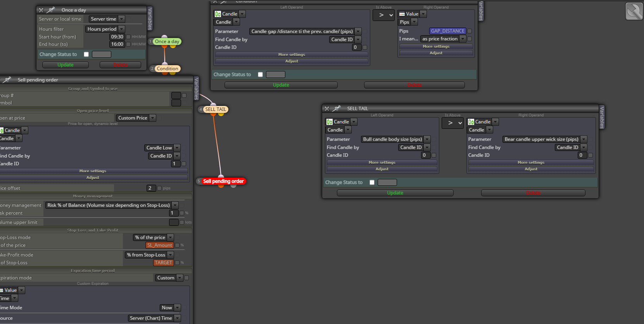Viewport: 644px width, 324px height.
Task: Click the Start hour 09:30 field
Action: (117, 37)
